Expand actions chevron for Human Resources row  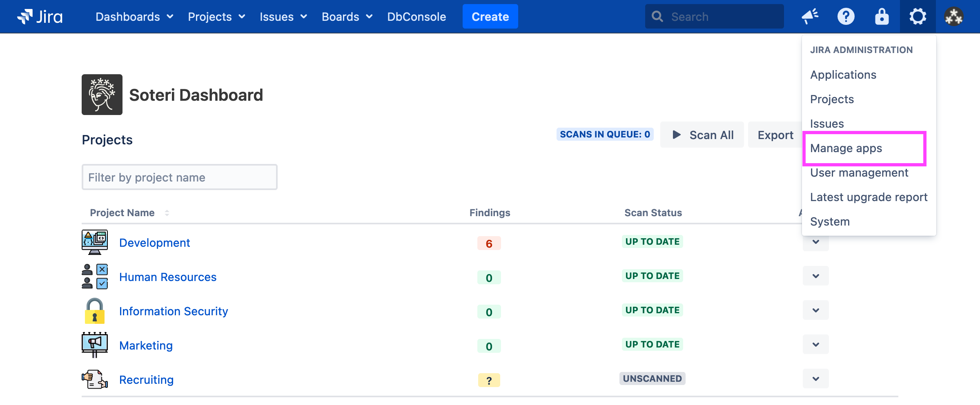815,276
